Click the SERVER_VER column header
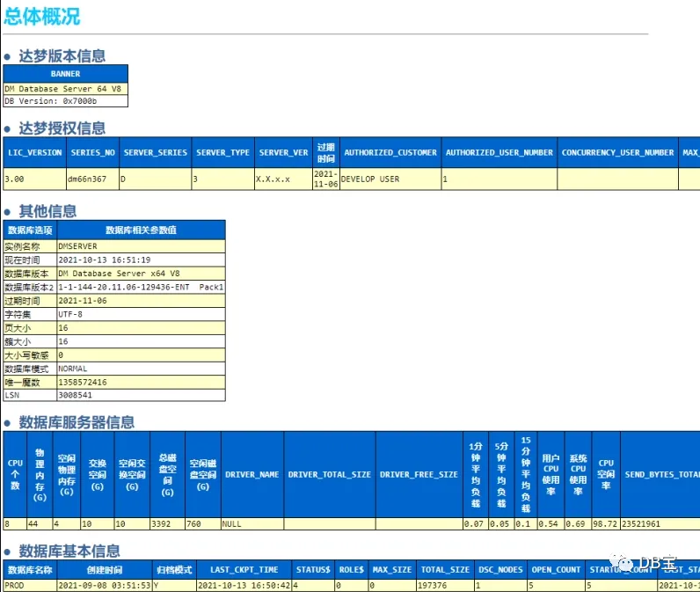The height and width of the screenshot is (592, 700). click(283, 152)
